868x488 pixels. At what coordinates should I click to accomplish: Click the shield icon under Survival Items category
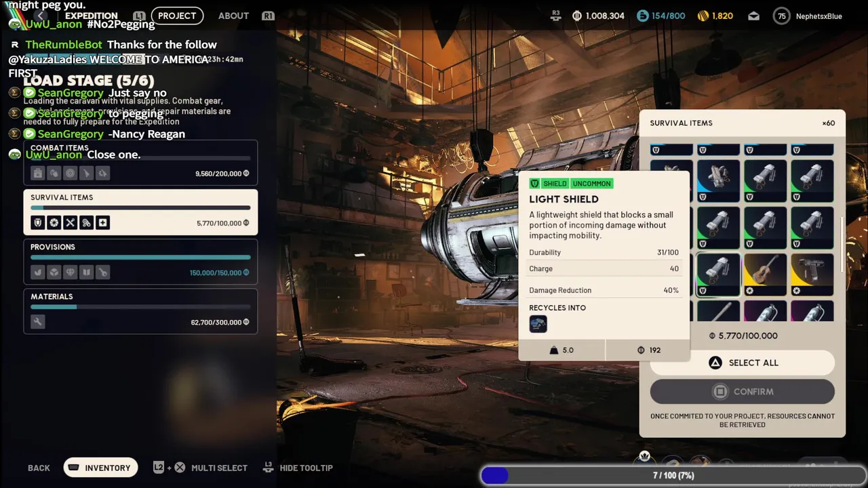coord(38,223)
